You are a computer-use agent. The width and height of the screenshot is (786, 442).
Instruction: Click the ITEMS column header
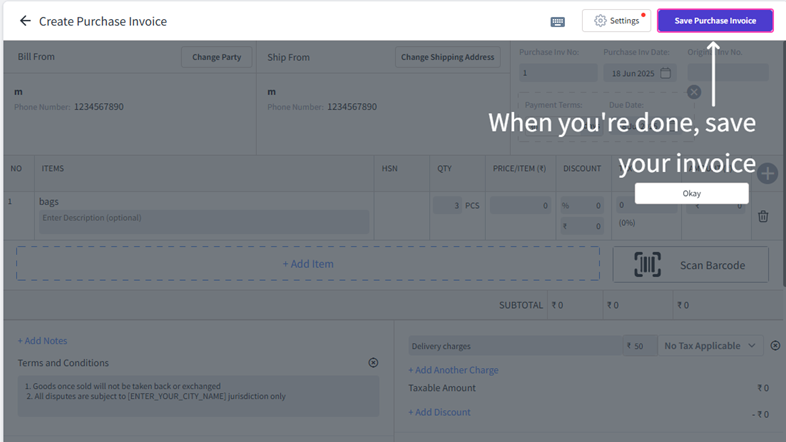tap(53, 168)
